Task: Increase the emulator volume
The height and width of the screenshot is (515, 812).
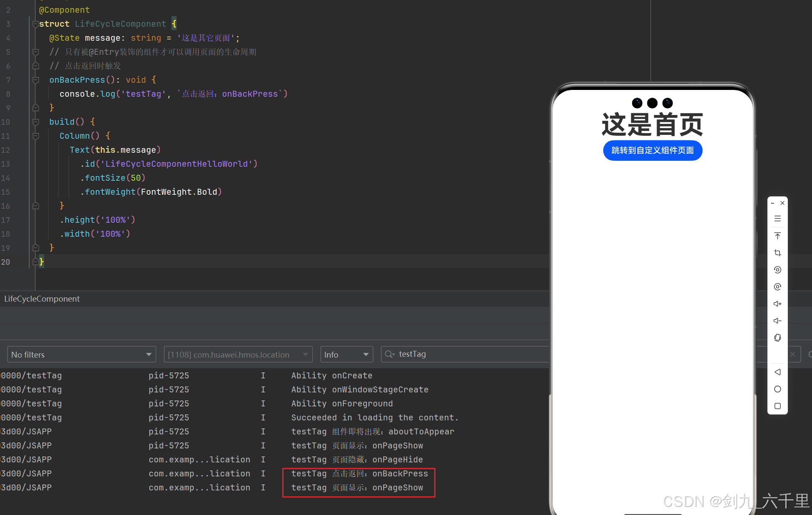Action: point(778,304)
